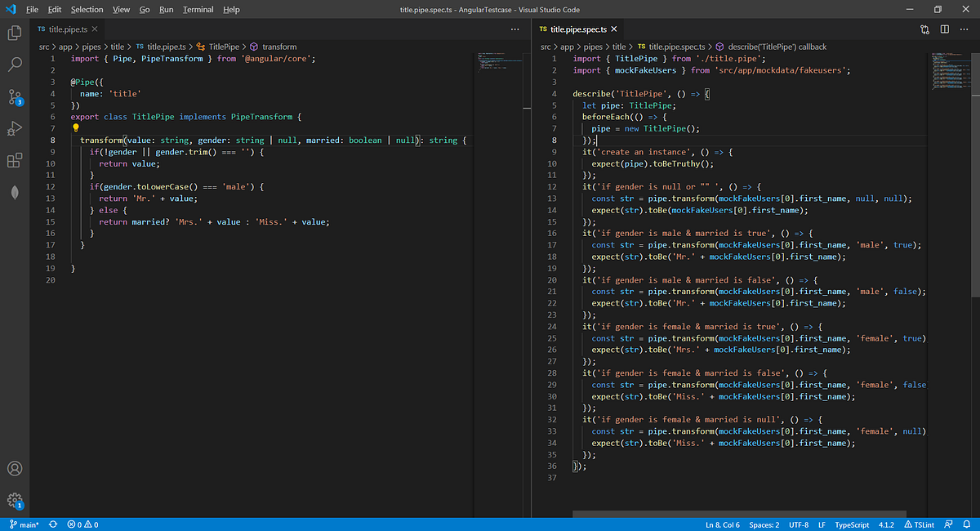980x531 pixels.
Task: Open compare changes icon in right editor
Action: pos(924,29)
